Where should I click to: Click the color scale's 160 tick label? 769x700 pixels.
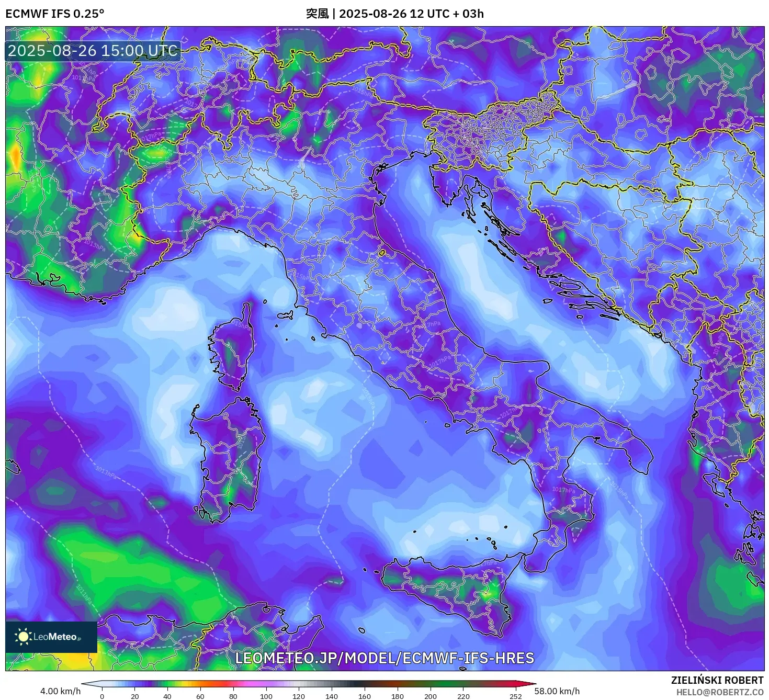(365, 696)
